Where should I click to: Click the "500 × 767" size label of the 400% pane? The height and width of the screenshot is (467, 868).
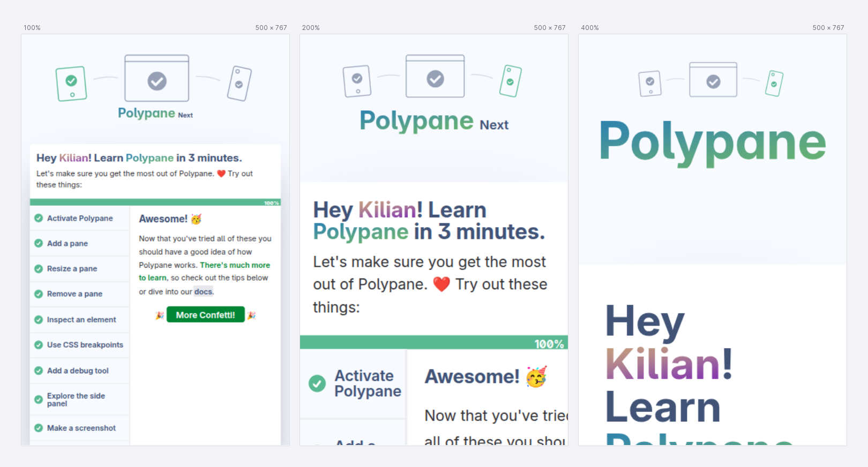(828, 28)
